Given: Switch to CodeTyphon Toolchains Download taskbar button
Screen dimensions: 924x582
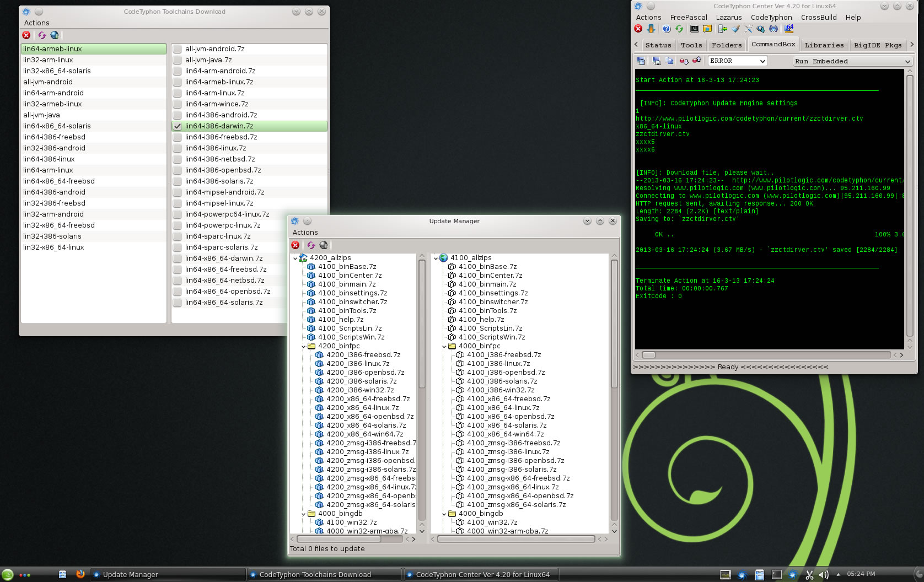Looking at the screenshot, I should (x=324, y=574).
